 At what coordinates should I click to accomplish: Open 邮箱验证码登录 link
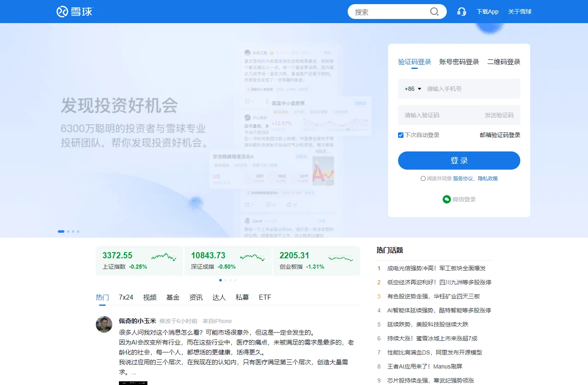pos(500,135)
